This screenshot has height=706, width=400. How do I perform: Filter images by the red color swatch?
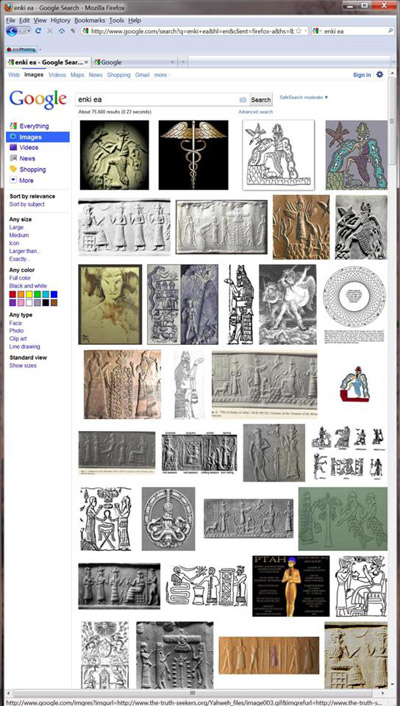click(13, 294)
